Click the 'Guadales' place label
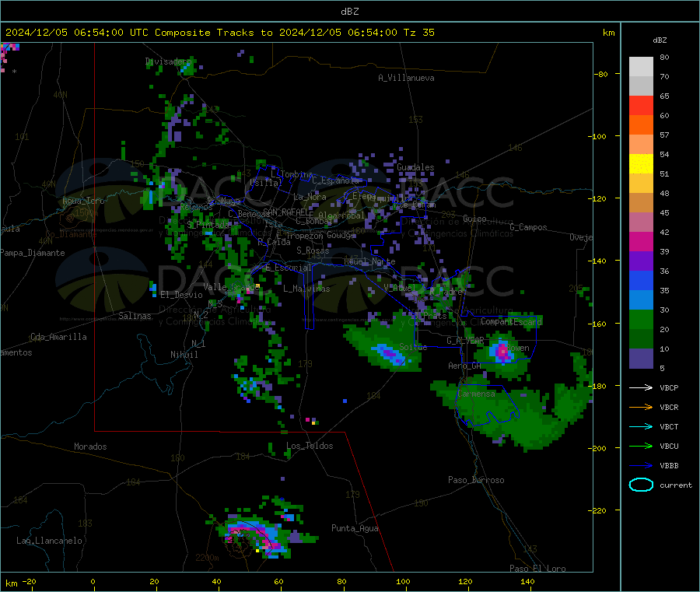Viewport: 700px width, 592px height. tap(415, 167)
